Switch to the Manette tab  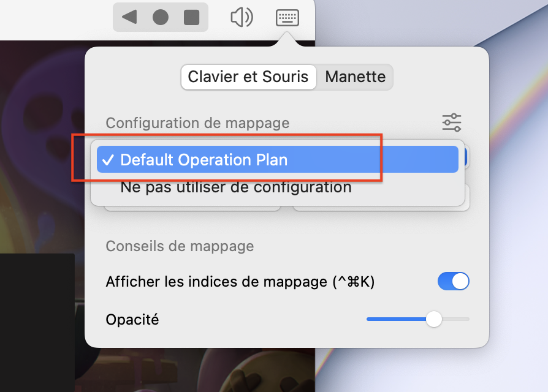356,77
